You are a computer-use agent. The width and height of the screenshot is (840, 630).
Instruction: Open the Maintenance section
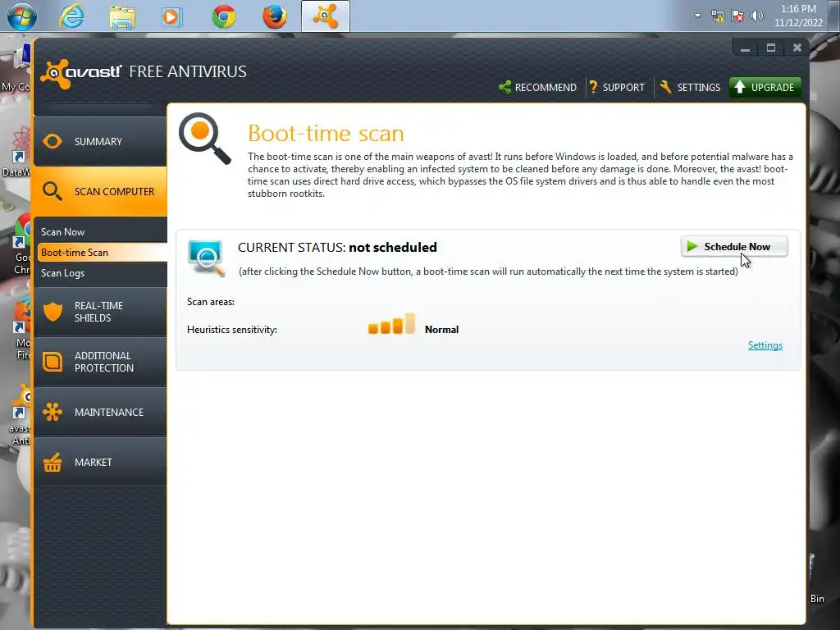click(x=100, y=412)
